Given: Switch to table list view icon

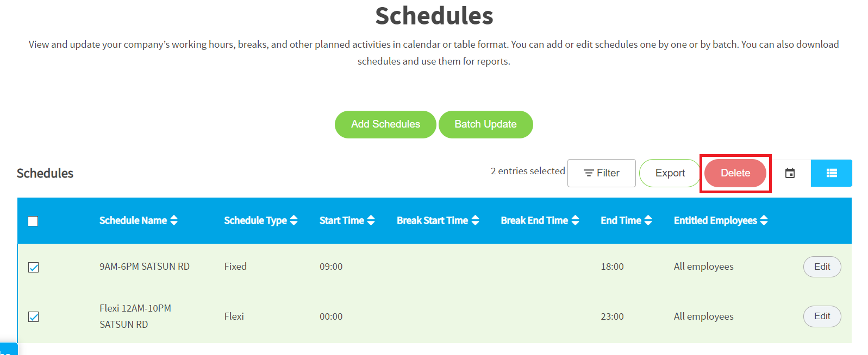Looking at the screenshot, I should 832,173.
